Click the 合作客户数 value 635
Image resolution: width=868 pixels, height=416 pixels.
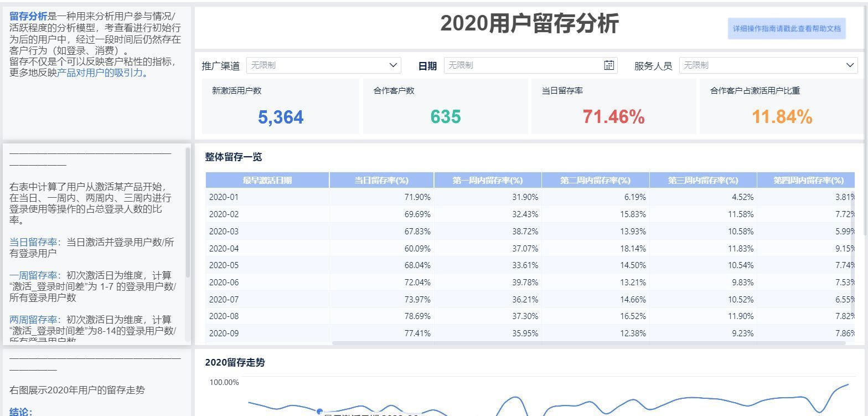446,116
